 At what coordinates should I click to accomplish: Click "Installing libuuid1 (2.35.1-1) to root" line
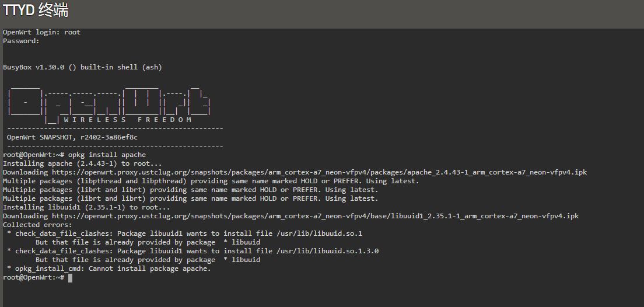click(86, 207)
